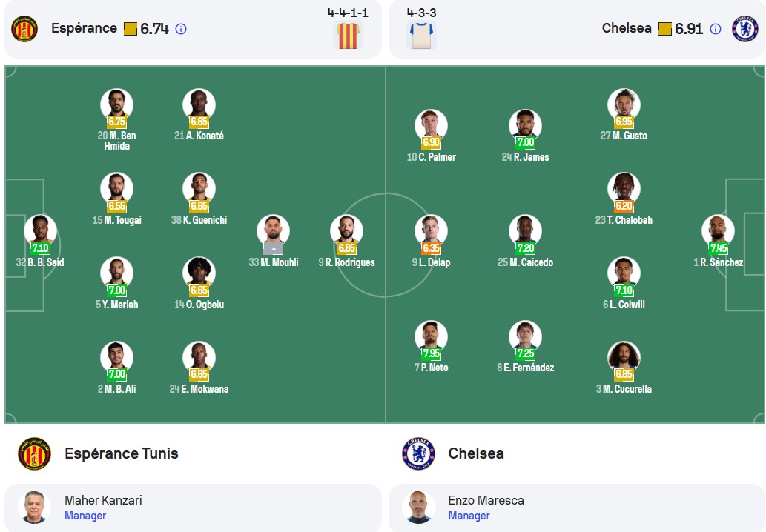Open C. Palmer's player avatar
This screenshot has width=766, height=532.
[x=431, y=125]
